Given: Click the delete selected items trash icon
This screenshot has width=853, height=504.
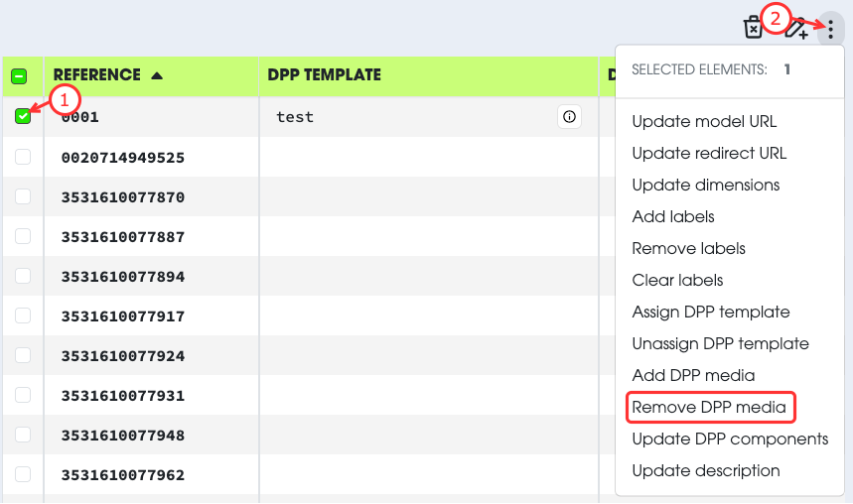Looking at the screenshot, I should pyautogui.click(x=754, y=28).
